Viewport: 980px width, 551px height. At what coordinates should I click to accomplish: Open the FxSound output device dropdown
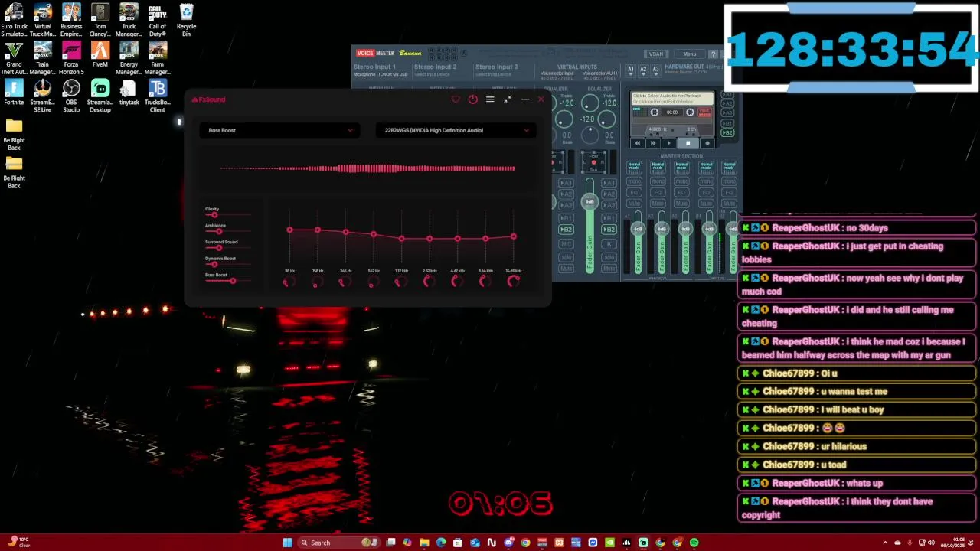(456, 130)
